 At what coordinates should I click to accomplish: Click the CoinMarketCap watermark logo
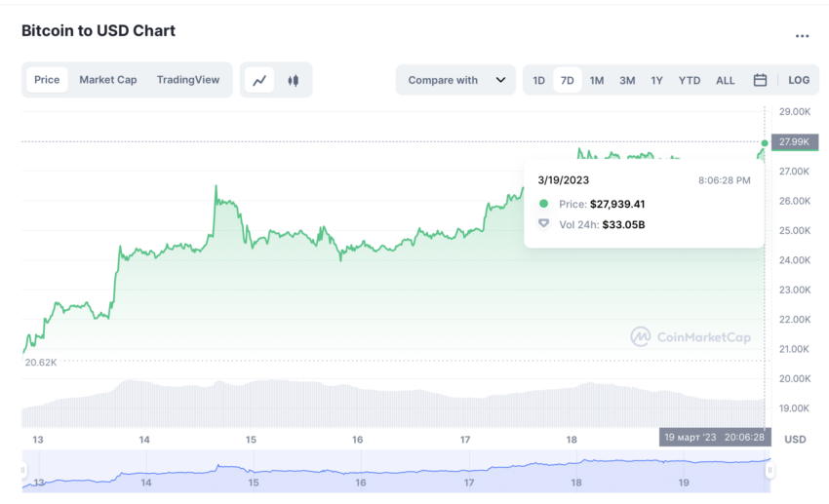tap(691, 336)
